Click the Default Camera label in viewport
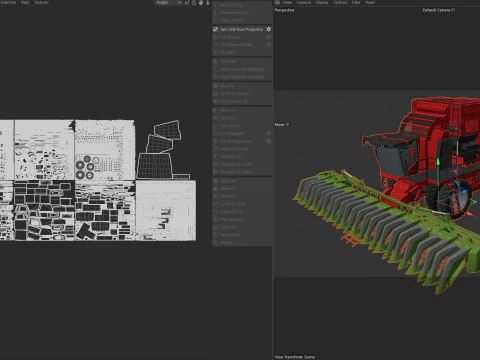 (x=438, y=10)
